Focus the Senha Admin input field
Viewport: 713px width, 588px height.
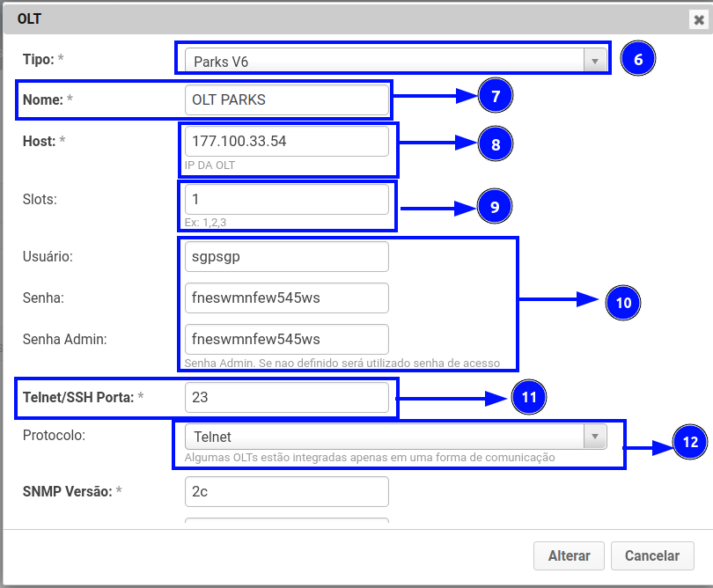tap(286, 339)
